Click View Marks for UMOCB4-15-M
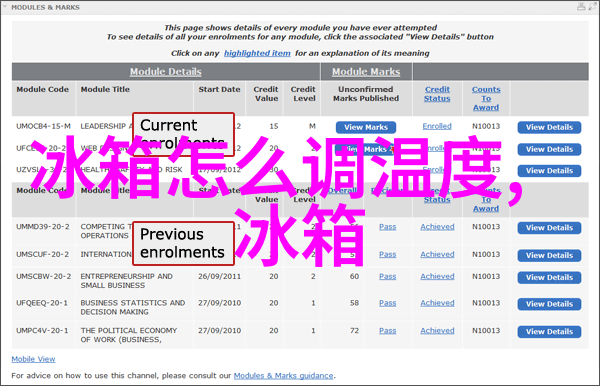 pos(366,127)
